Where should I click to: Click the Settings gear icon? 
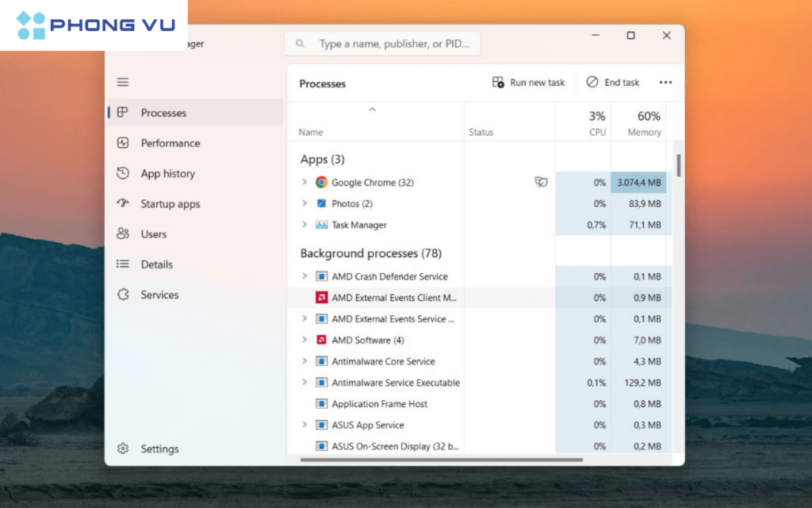(x=123, y=449)
